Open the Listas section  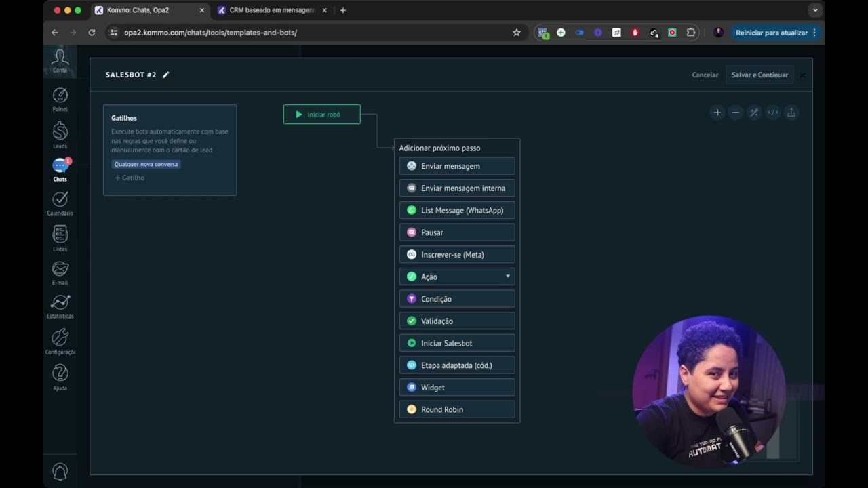(x=60, y=239)
